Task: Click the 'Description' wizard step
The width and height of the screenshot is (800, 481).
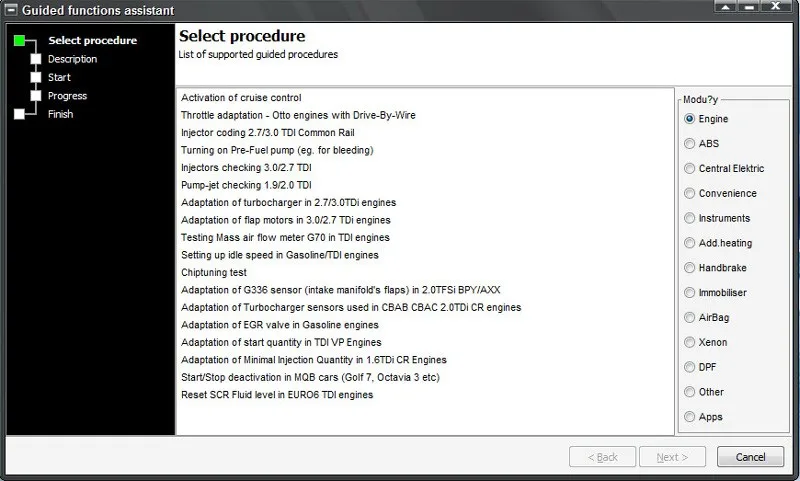Action: (72, 59)
